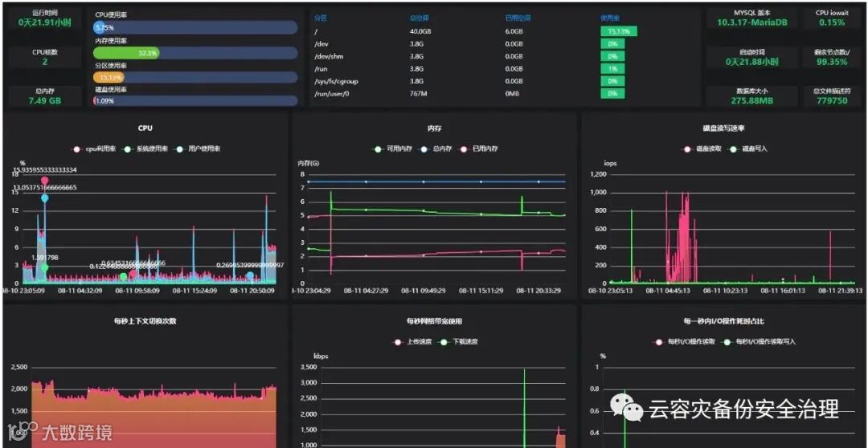Toggle the 磁盘写入 legend entry
The height and width of the screenshot is (448, 868).
748,149
